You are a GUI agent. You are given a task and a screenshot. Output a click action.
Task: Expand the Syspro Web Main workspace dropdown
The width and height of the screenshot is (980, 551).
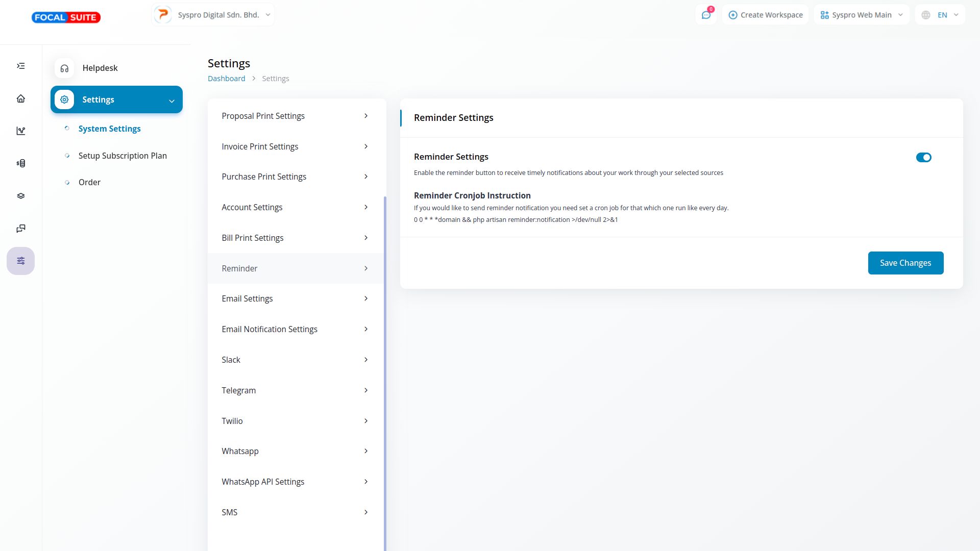click(862, 15)
